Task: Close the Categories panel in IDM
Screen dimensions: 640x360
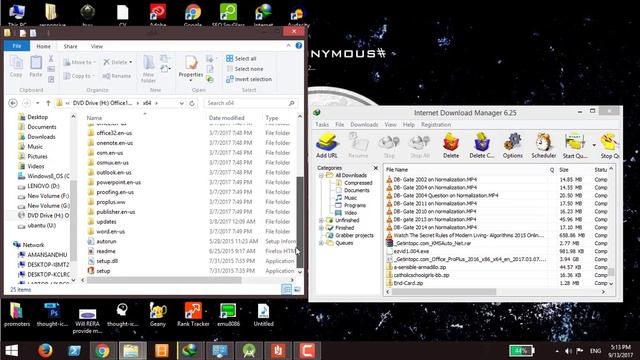Action: point(376,168)
